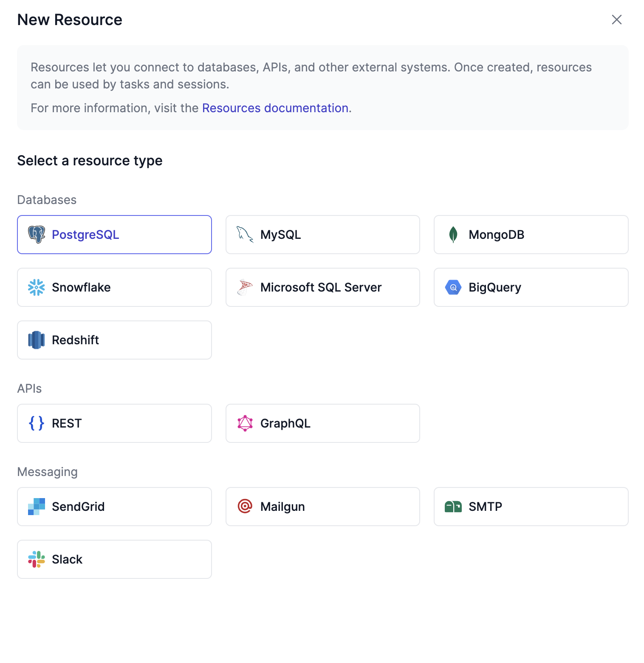
Task: Close the New Resource dialog
Action: click(x=617, y=20)
